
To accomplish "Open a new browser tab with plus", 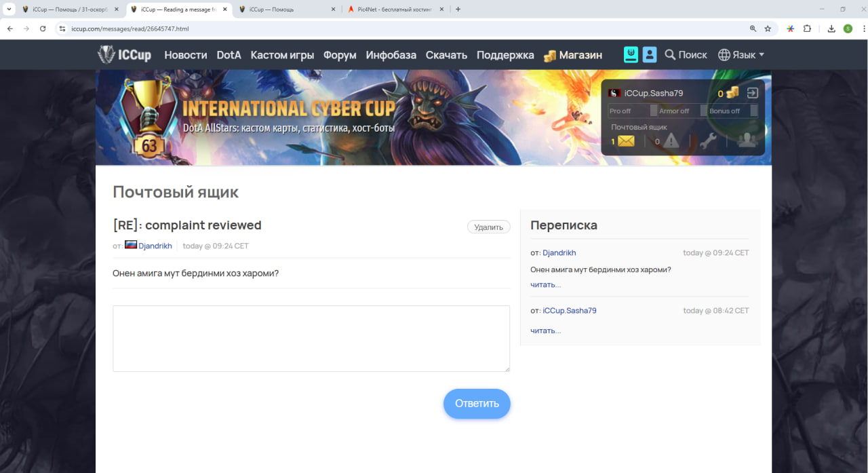I will pos(458,10).
